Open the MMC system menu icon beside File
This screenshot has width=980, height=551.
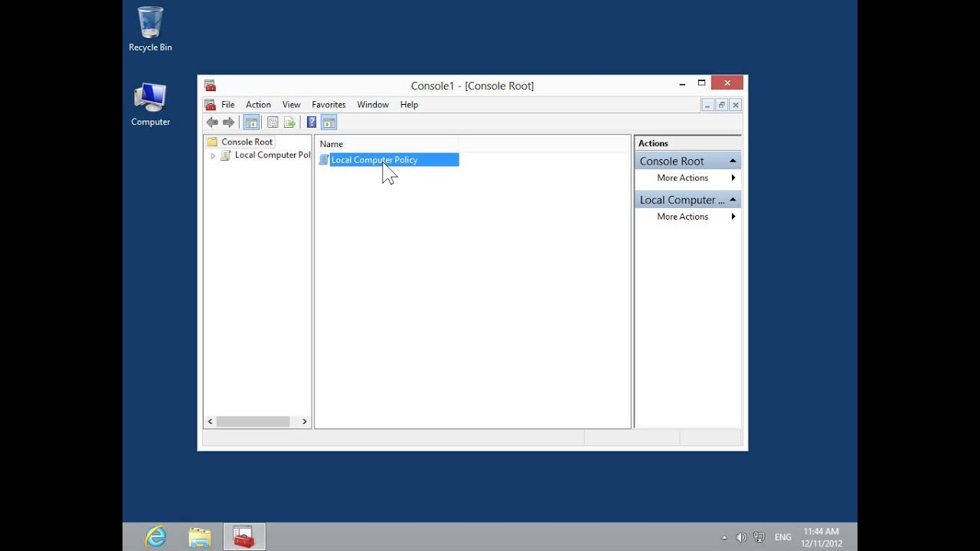pyautogui.click(x=210, y=105)
